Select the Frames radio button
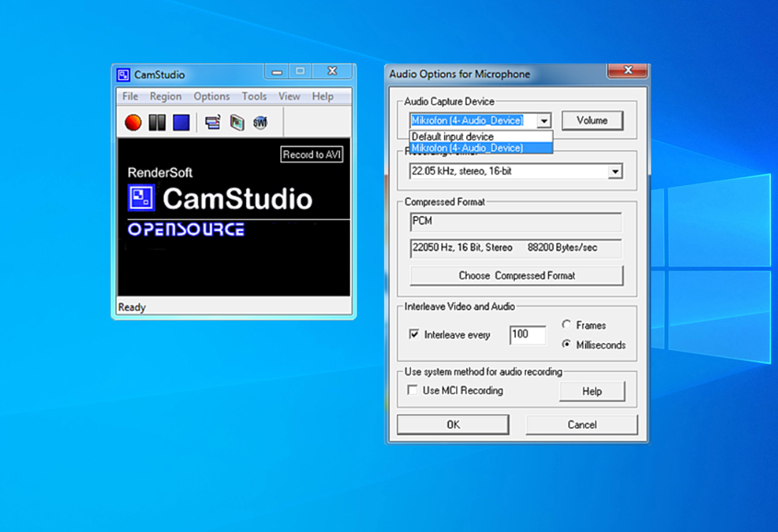 point(566,325)
